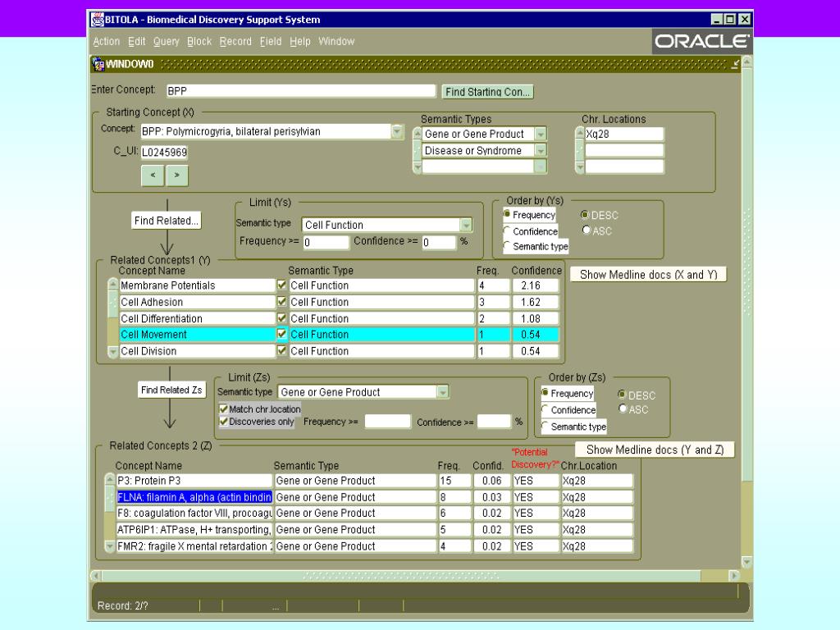Click the Find Related Zs button
The width and height of the screenshot is (840, 630).
point(171,390)
